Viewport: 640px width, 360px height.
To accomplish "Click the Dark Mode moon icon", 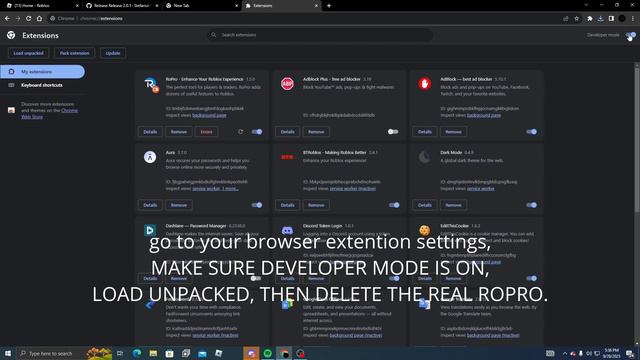I will tap(424, 157).
